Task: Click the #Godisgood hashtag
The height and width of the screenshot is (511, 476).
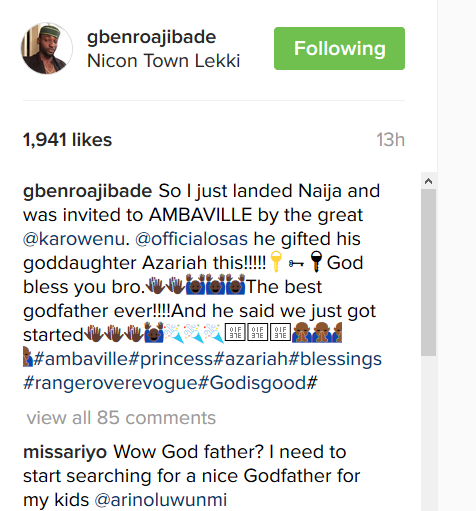Action: [252, 383]
